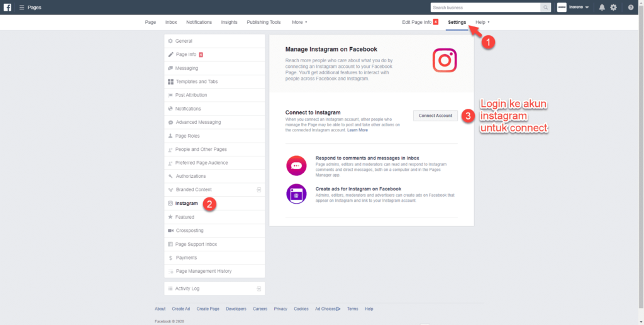
Task: Follow the Learn More link
Action: 357,130
